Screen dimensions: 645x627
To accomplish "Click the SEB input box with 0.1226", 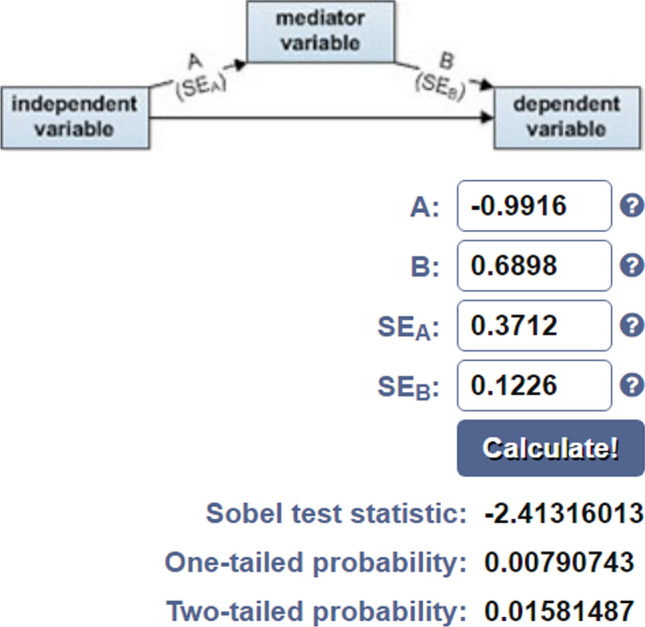I will click(533, 386).
